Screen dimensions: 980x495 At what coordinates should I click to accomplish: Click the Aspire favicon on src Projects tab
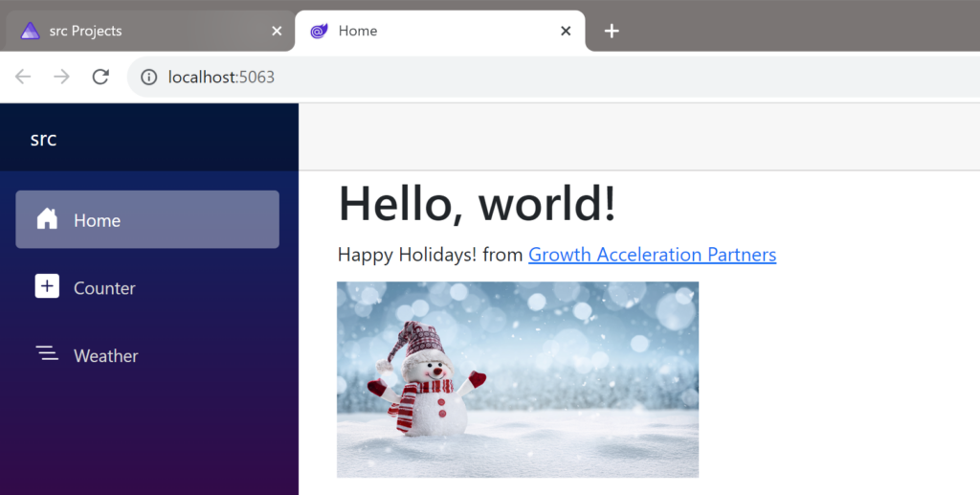[x=31, y=31]
